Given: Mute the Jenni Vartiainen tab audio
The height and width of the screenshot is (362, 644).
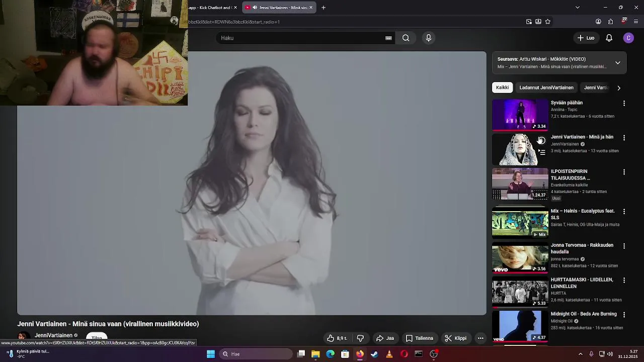Looking at the screenshot, I should point(255,8).
